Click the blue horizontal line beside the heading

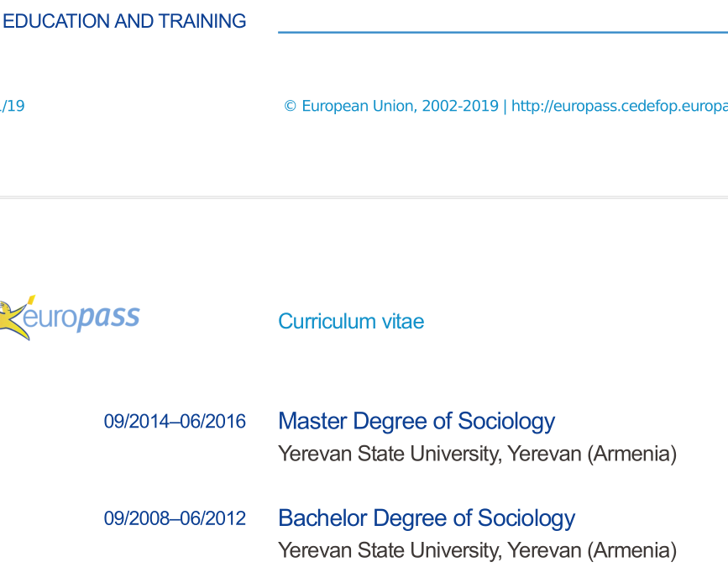pos(502,32)
